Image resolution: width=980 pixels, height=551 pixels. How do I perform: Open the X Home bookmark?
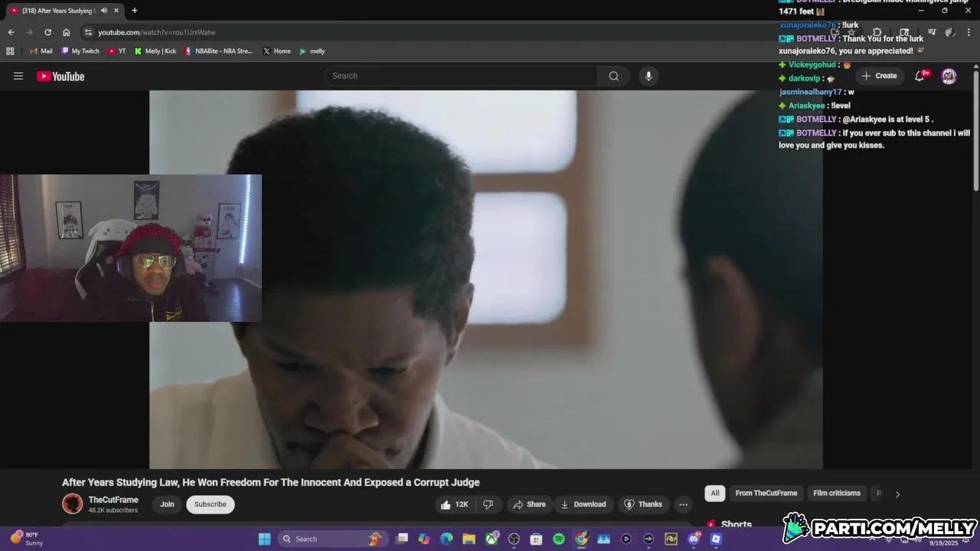coord(276,51)
